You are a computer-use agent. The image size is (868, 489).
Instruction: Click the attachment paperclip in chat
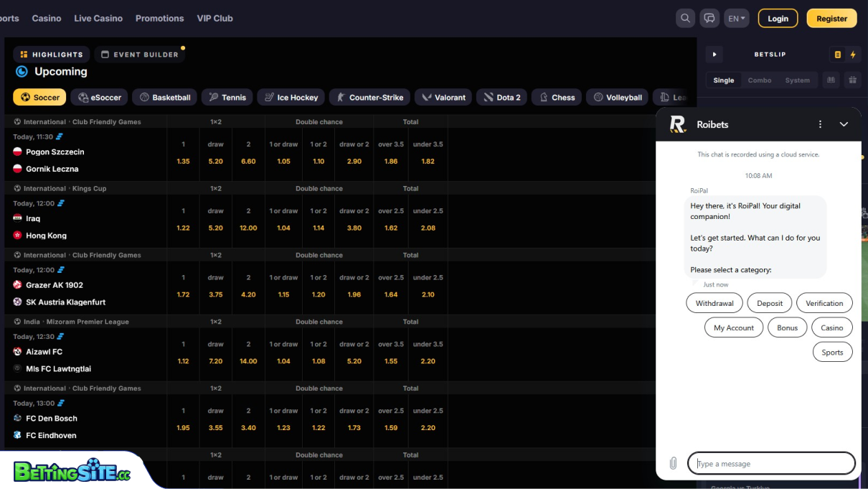coord(673,464)
